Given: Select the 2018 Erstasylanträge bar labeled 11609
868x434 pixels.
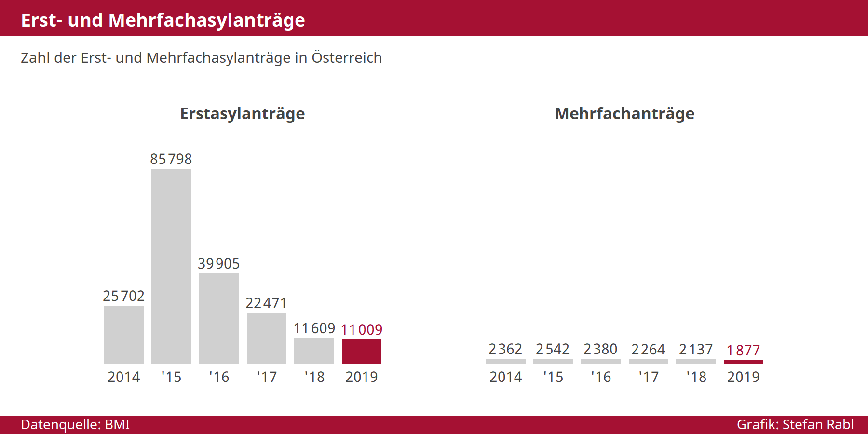Looking at the screenshot, I should pyautogui.click(x=314, y=351).
